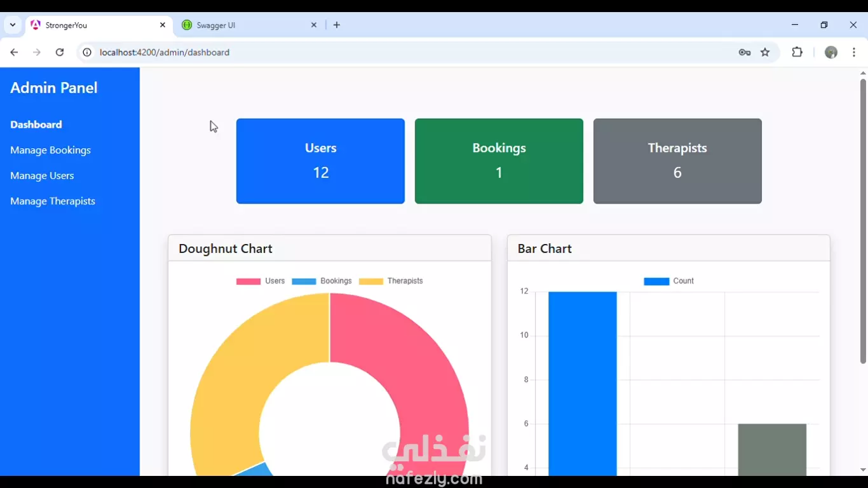Click the blue Users count card
This screenshot has height=488, width=868.
(320, 161)
